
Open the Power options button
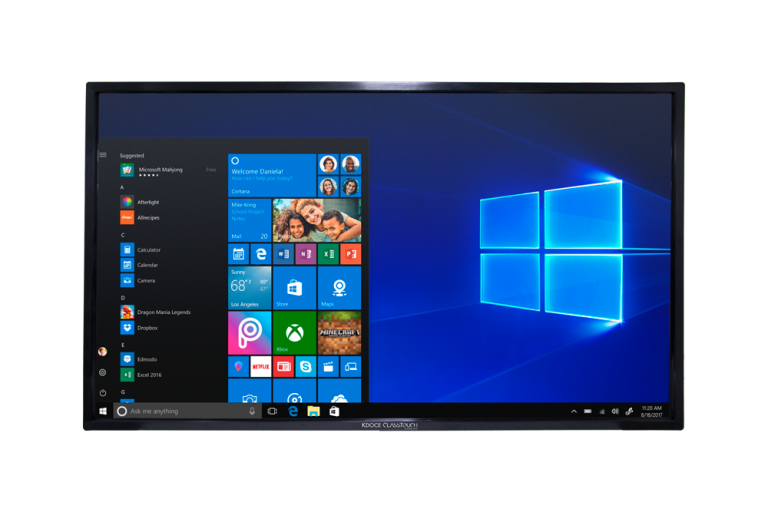pyautogui.click(x=102, y=392)
